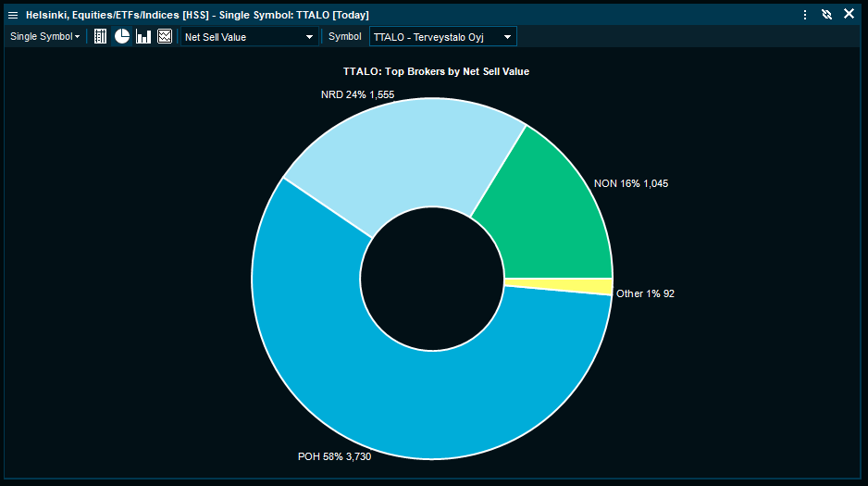Viewport: 868px width, 486px height.
Task: Close the Helsinki broker stats panel
Action: [849, 14]
